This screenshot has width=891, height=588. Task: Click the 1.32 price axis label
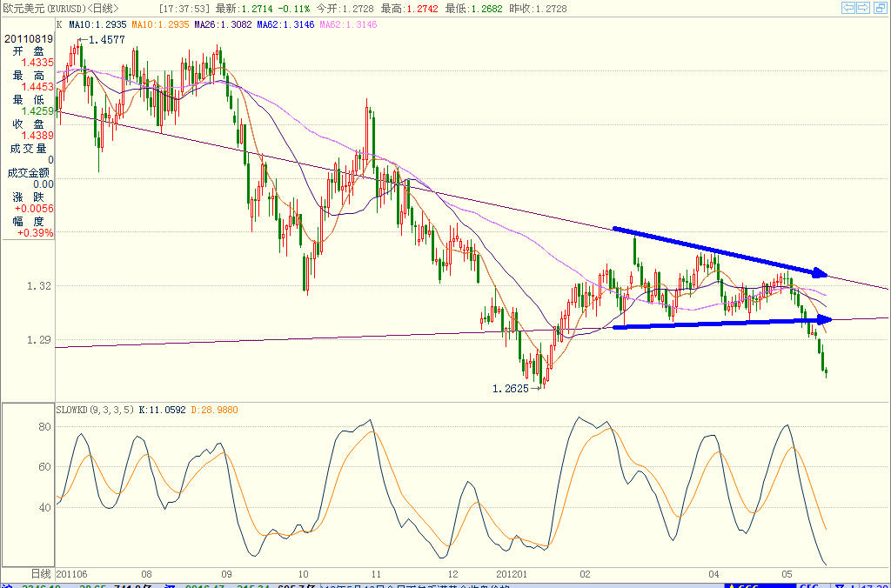click(x=38, y=286)
